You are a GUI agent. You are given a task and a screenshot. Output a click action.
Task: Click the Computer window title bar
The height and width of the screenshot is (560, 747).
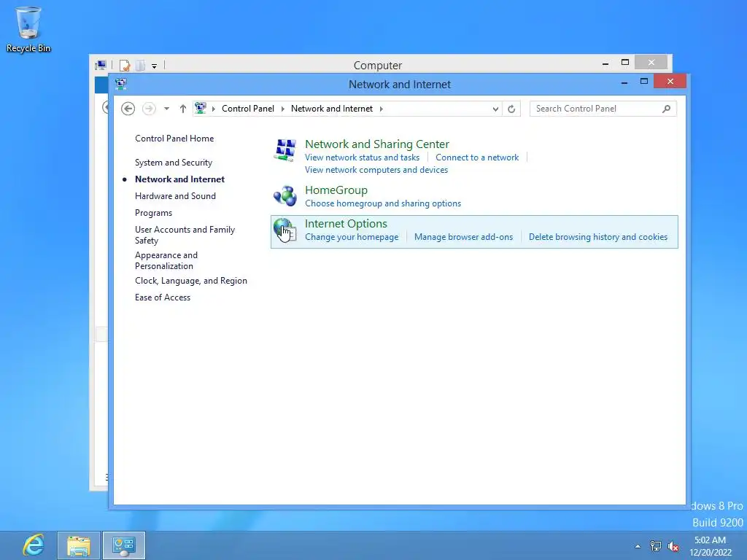378,65
